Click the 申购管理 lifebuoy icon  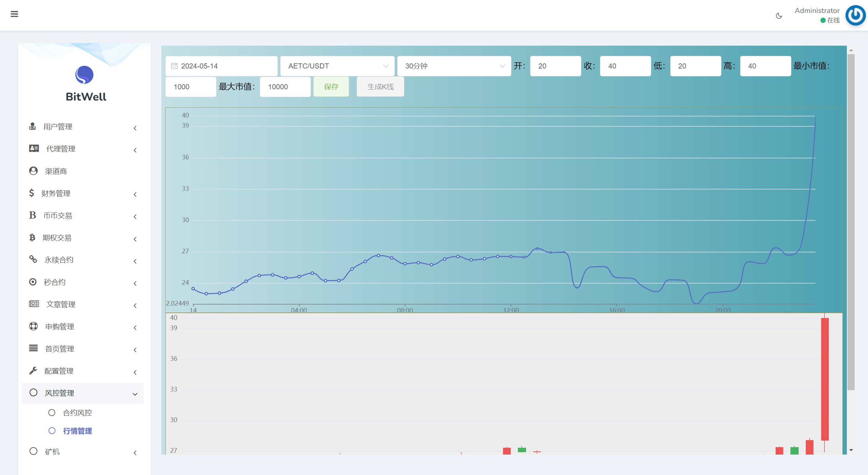pyautogui.click(x=33, y=326)
